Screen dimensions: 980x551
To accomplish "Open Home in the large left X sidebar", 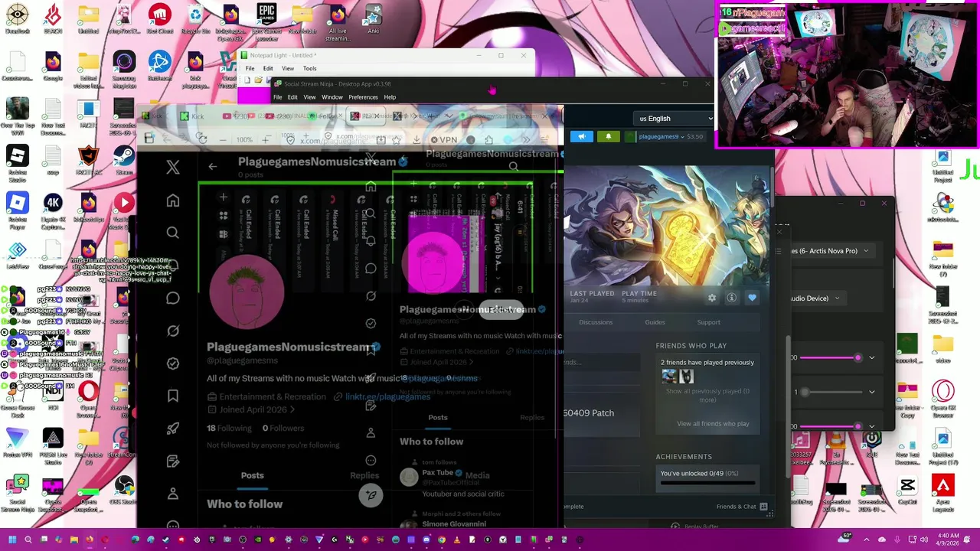I will point(173,201).
